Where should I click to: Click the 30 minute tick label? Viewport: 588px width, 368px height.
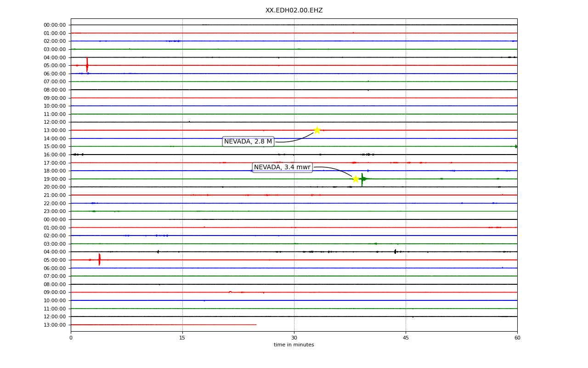click(x=294, y=338)
